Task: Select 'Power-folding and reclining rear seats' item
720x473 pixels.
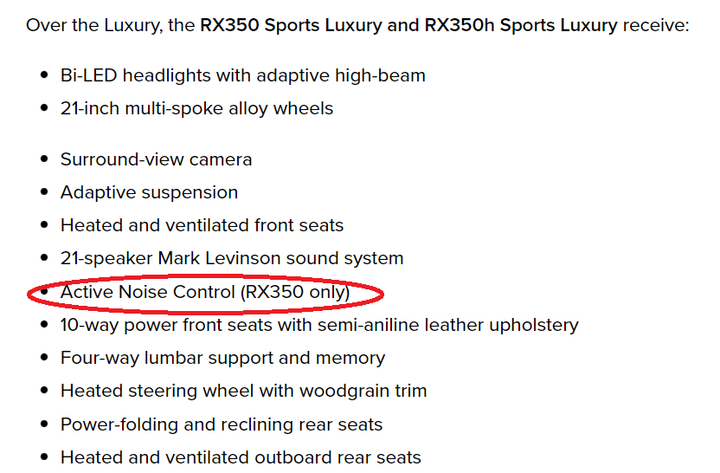Action: (x=221, y=425)
